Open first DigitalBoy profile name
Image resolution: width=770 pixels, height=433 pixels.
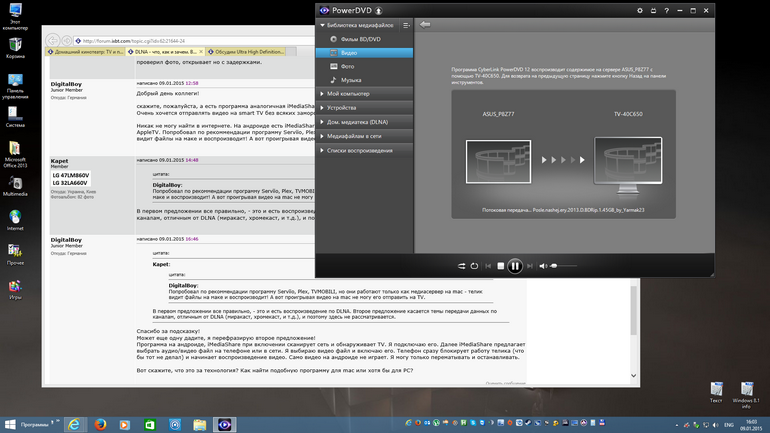click(66, 84)
